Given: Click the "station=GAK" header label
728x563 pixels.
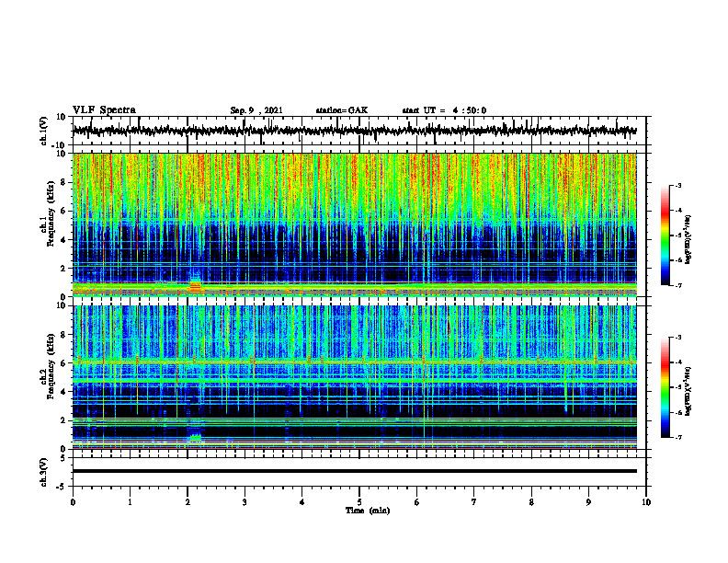Looking at the screenshot, I should (x=342, y=110).
